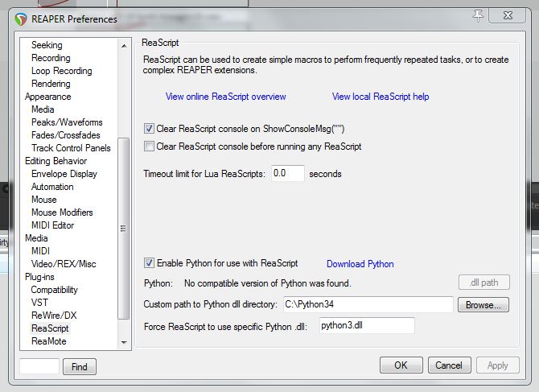Click the Find button
The width and height of the screenshot is (539, 392).
(80, 366)
